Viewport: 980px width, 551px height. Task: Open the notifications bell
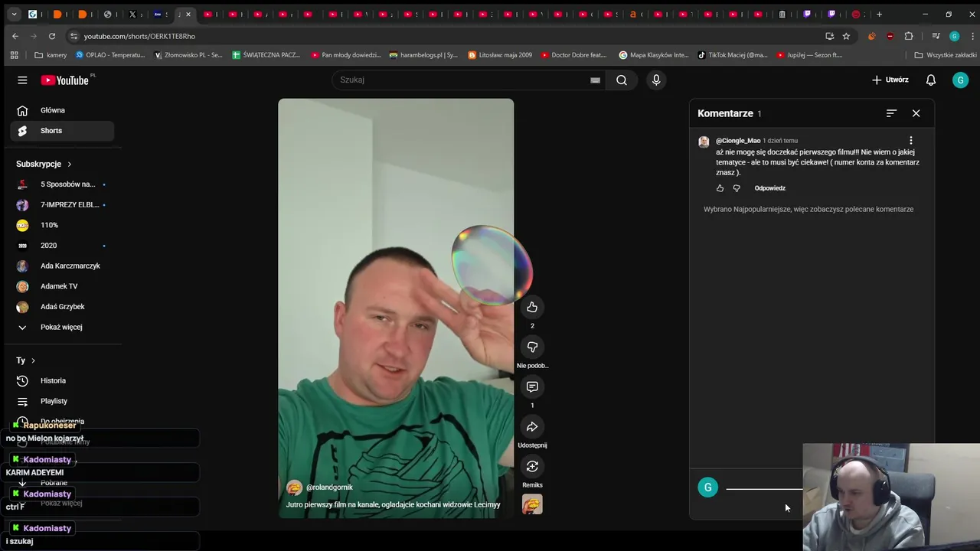point(931,80)
